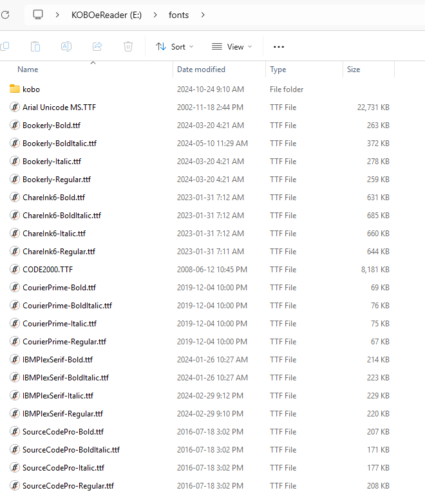Image resolution: width=425 pixels, height=504 pixels.
Task: Expand chevron after KOBOeReader (E:)
Action: point(155,15)
